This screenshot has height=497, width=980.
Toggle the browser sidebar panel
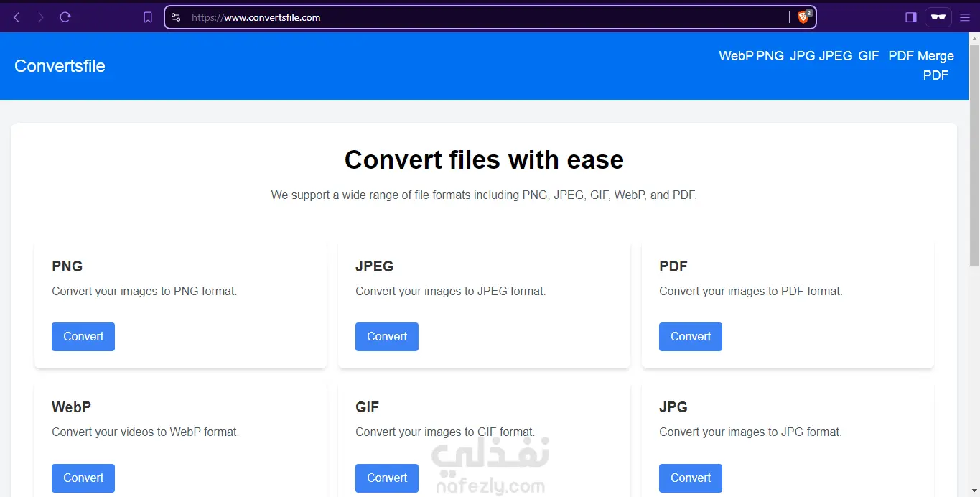click(911, 17)
